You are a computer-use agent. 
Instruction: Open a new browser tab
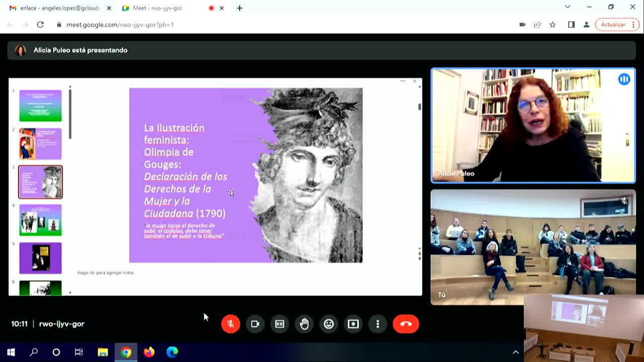coord(239,8)
